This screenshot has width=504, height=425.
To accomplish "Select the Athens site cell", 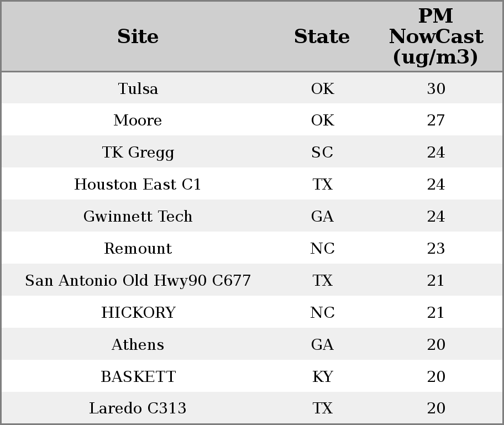I will 138,344.
